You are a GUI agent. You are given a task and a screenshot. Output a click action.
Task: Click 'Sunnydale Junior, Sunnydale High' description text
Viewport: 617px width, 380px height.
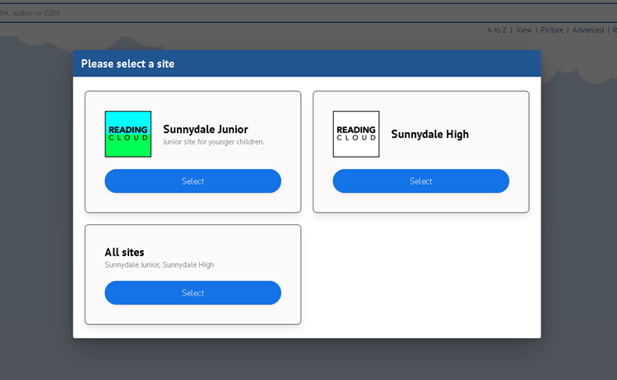pos(159,265)
